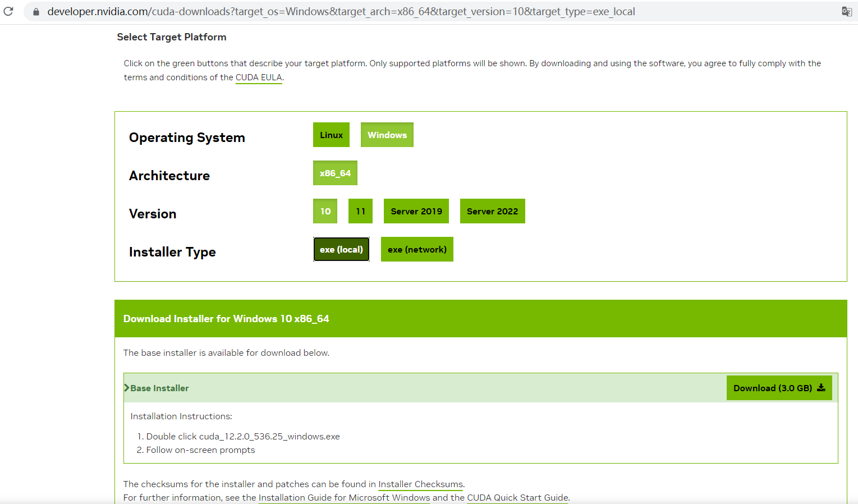Click 'The base installer is available' sentence
This screenshot has width=858, height=504.
tap(226, 352)
